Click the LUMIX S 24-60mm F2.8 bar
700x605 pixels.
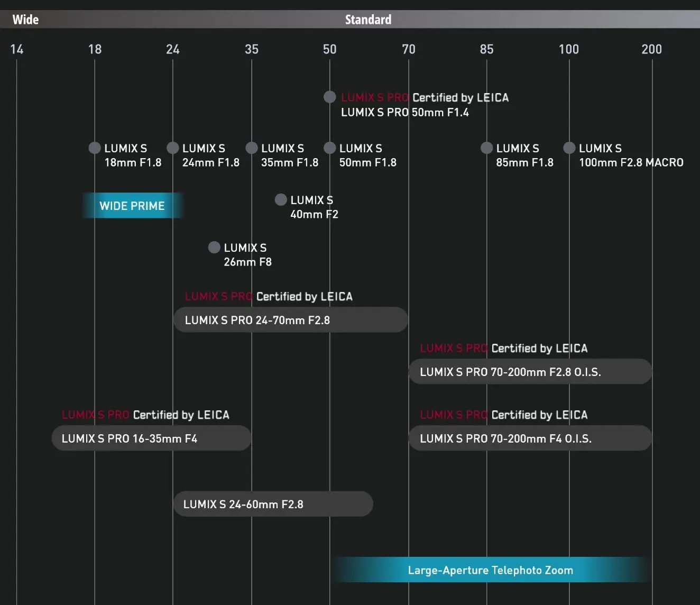click(x=273, y=504)
